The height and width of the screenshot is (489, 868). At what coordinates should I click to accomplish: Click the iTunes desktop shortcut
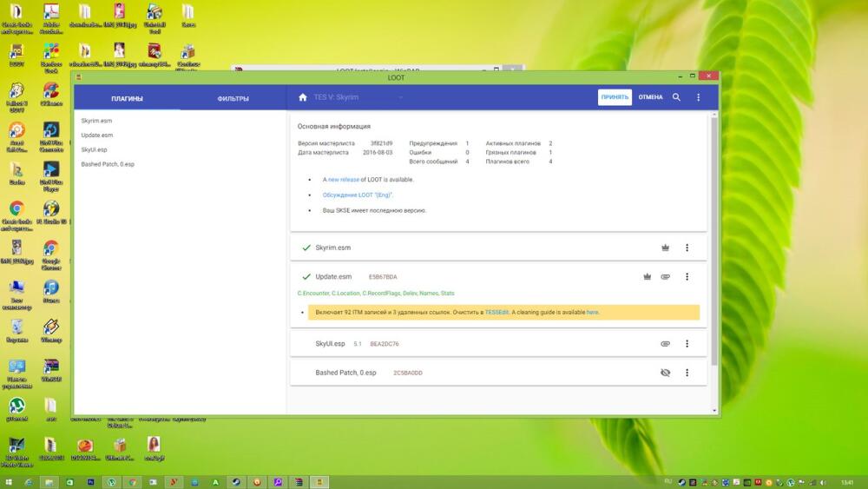tap(51, 291)
